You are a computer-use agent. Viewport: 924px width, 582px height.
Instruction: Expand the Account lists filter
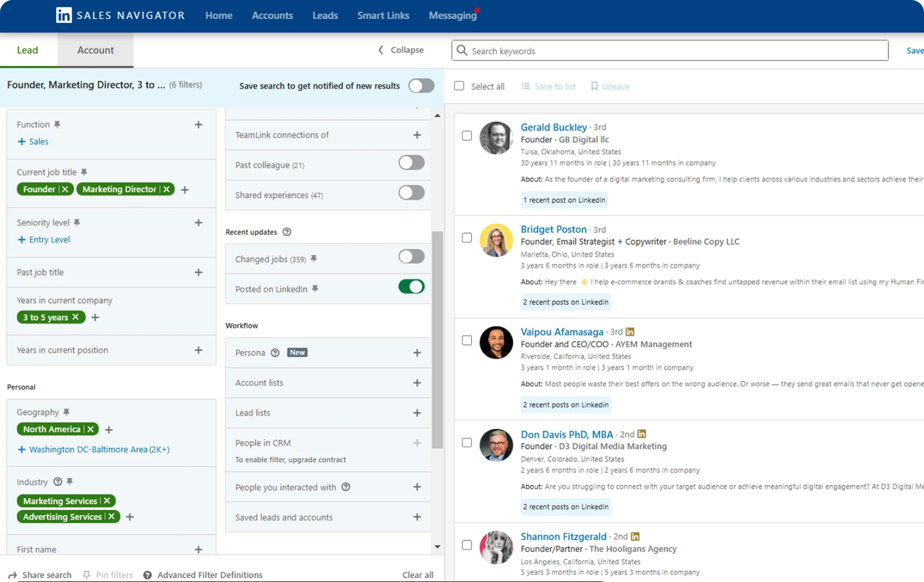[x=417, y=383]
